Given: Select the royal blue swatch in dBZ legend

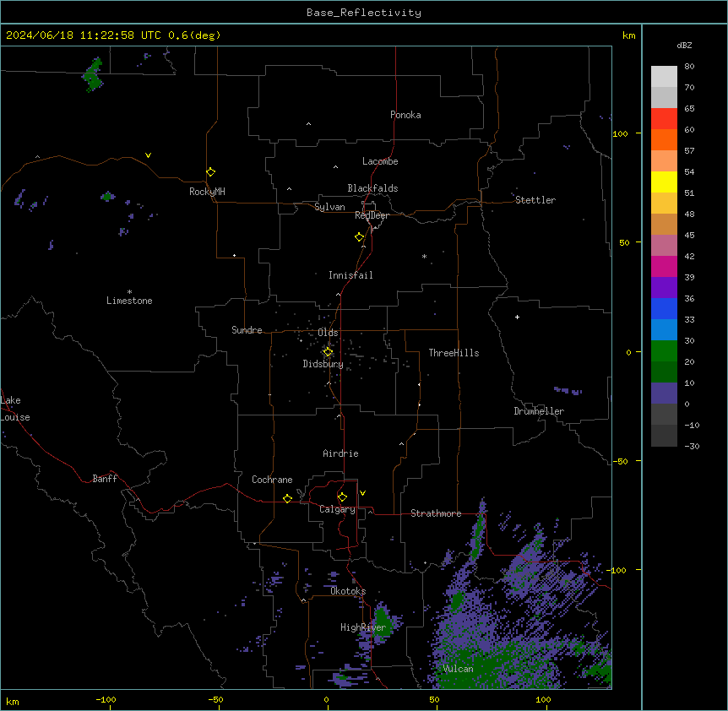Looking at the screenshot, I should [x=664, y=308].
